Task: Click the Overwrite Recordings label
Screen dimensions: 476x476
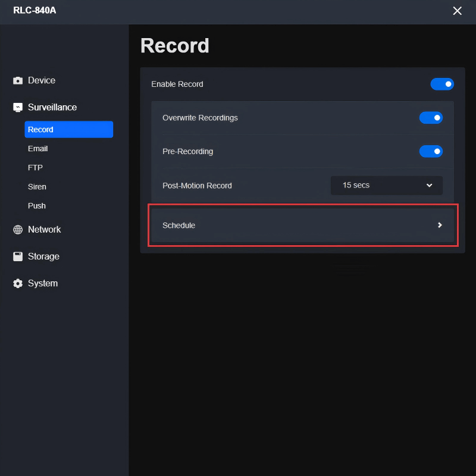Action: pos(200,118)
